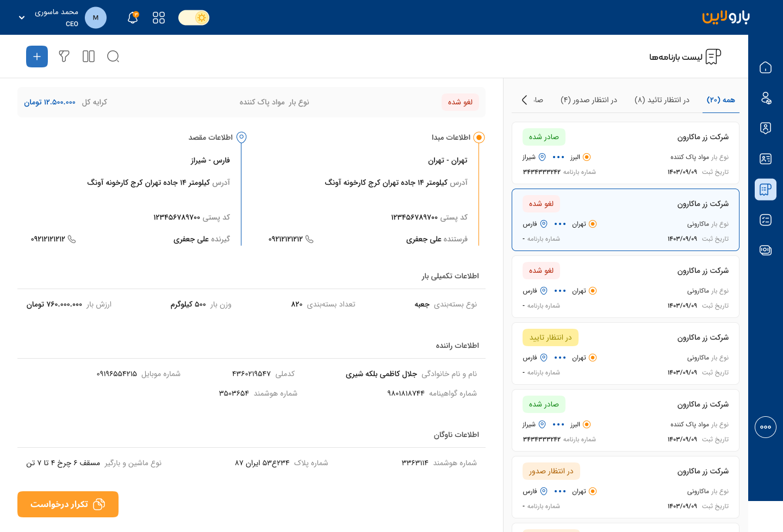This screenshot has width=783, height=532.
Task: Click the 'اطلاعات تکمیلی بار' section heading
Action: pos(450,276)
